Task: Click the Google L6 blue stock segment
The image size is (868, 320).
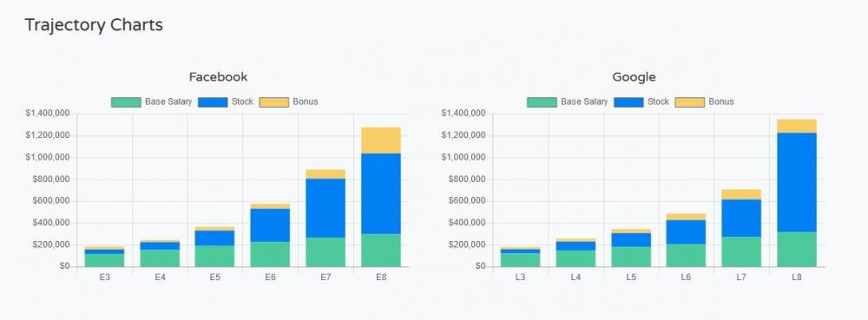Action: [x=686, y=232]
